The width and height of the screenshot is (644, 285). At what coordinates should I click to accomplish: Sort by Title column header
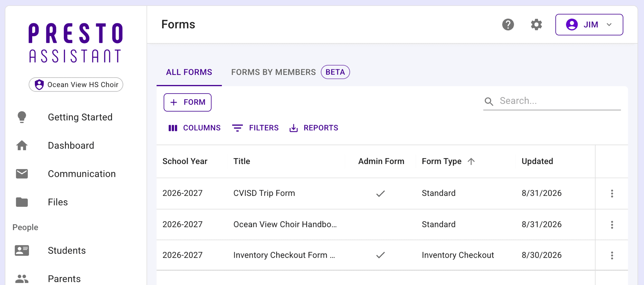point(241,161)
